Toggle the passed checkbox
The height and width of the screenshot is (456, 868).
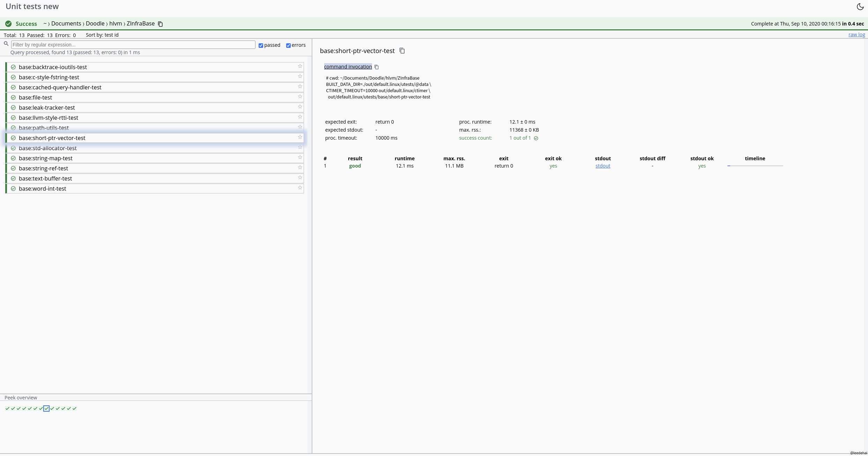click(261, 45)
